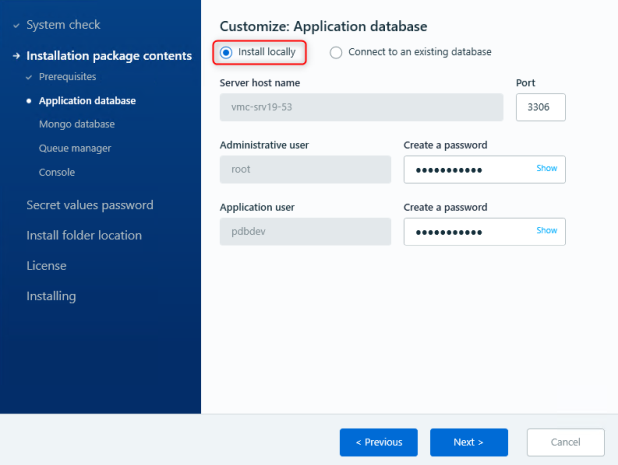This screenshot has width=618, height=465.
Task: Open Mongo database sub-step
Action: point(76,124)
